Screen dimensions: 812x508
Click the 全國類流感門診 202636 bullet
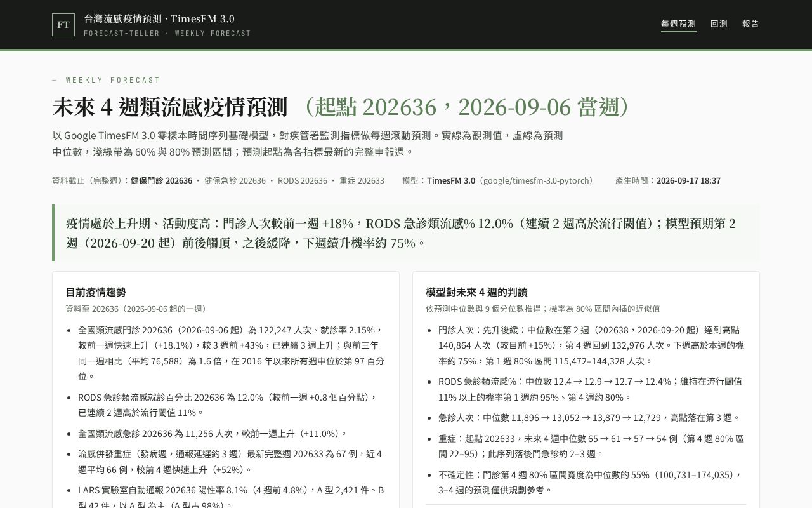pos(232,353)
